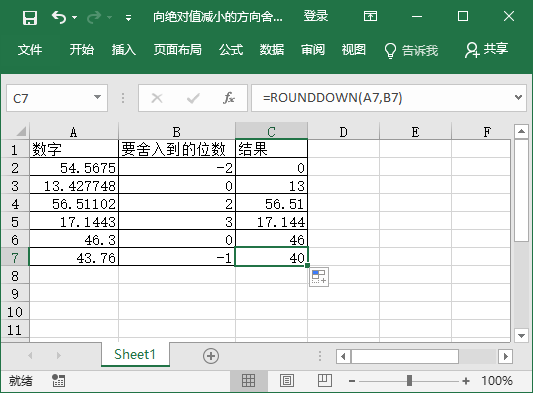Click the Select All corner triangle
Viewport: 533px width, 393px height.
(21, 131)
